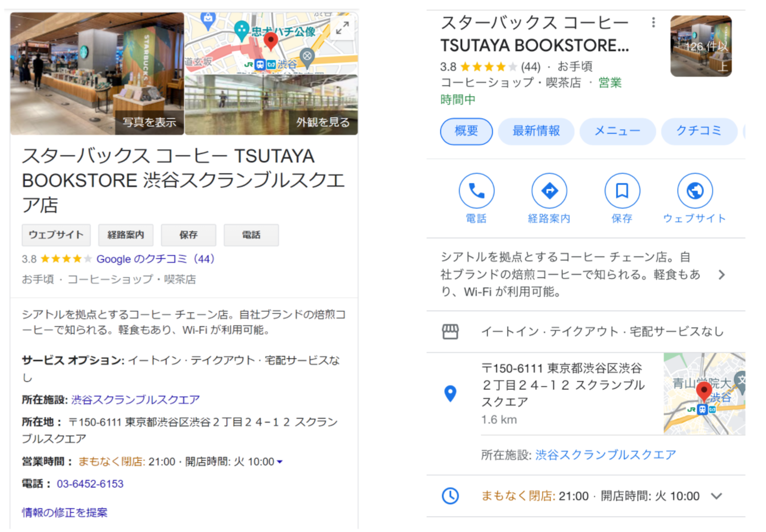This screenshot has height=532, width=766.
Task: Click the clock hours icon
Action: [450, 496]
